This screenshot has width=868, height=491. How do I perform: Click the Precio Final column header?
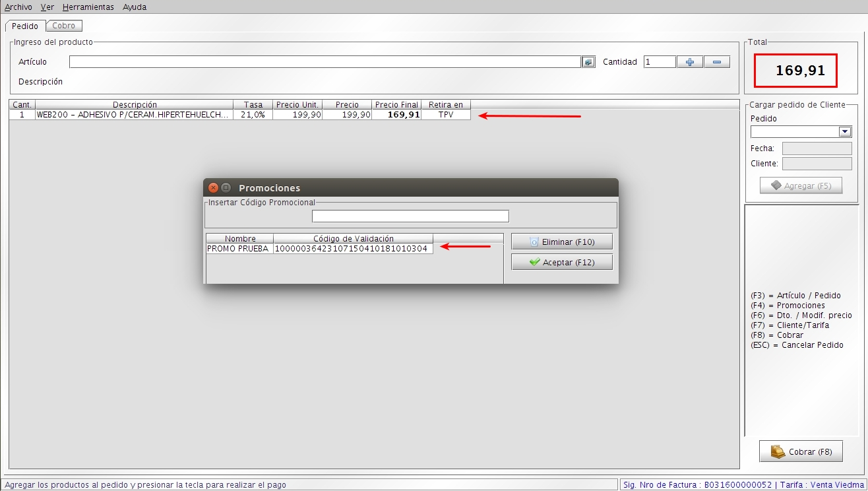[396, 105]
